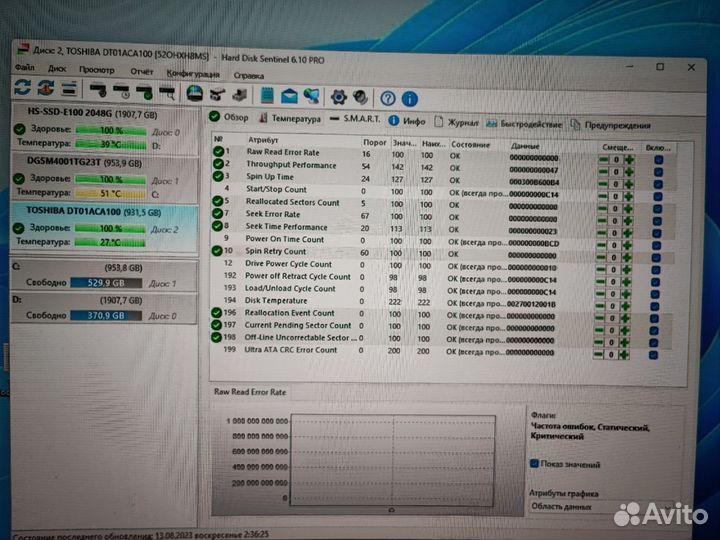Click the disk transfer arrows toolbar icon
The height and width of the screenshot is (540, 720).
[x=218, y=94]
